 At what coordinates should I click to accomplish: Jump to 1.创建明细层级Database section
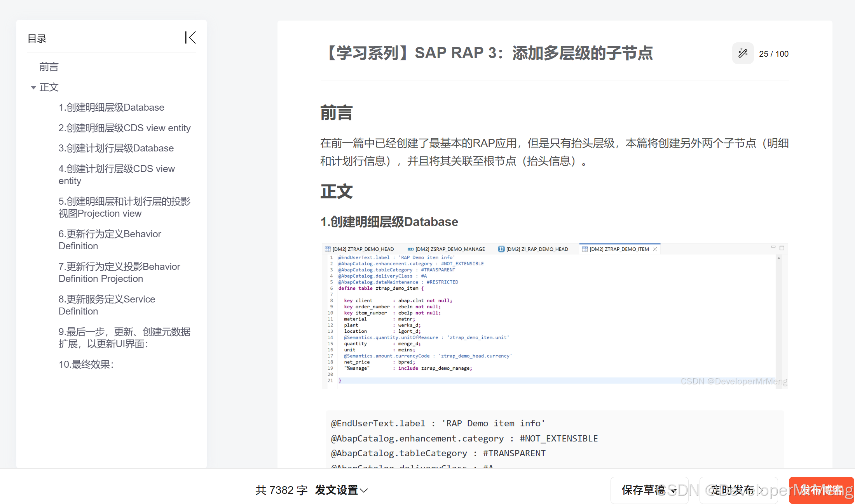click(x=111, y=108)
